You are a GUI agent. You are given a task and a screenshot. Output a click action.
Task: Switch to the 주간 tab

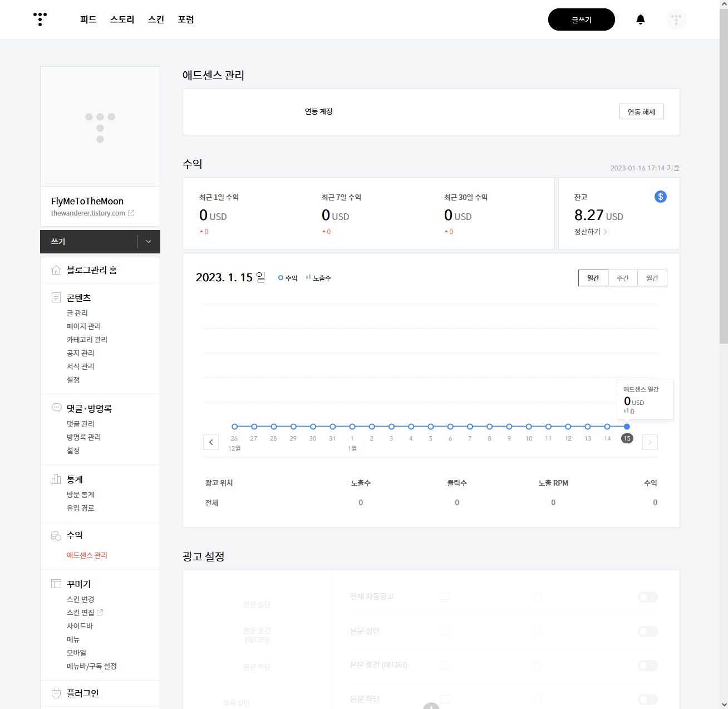[623, 278]
